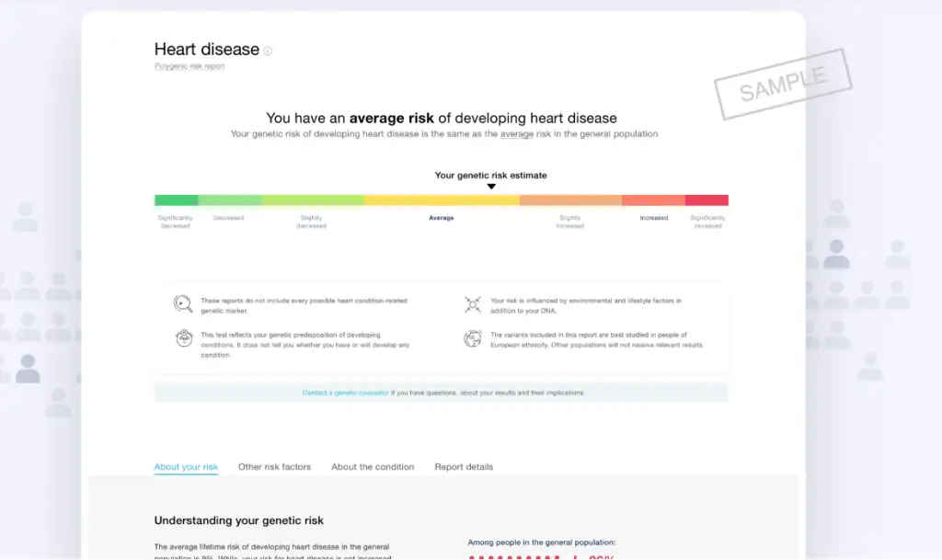Click the orange Slightly increased segment
The image size is (942, 560).
[x=570, y=200]
